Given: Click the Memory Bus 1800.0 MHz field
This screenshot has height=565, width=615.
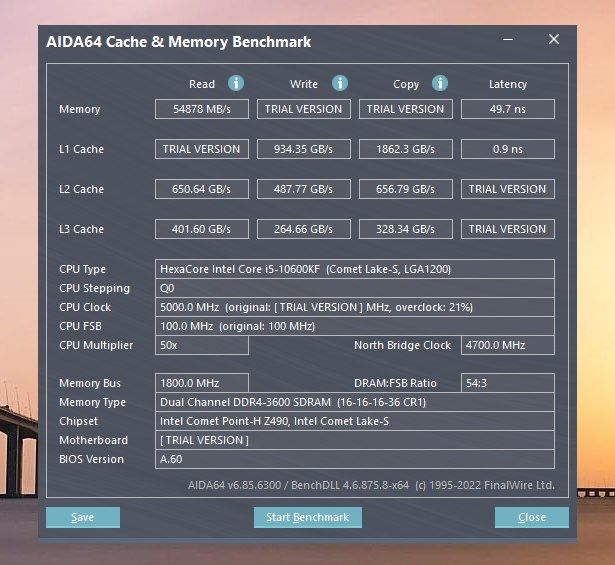Looking at the screenshot, I should (202, 383).
